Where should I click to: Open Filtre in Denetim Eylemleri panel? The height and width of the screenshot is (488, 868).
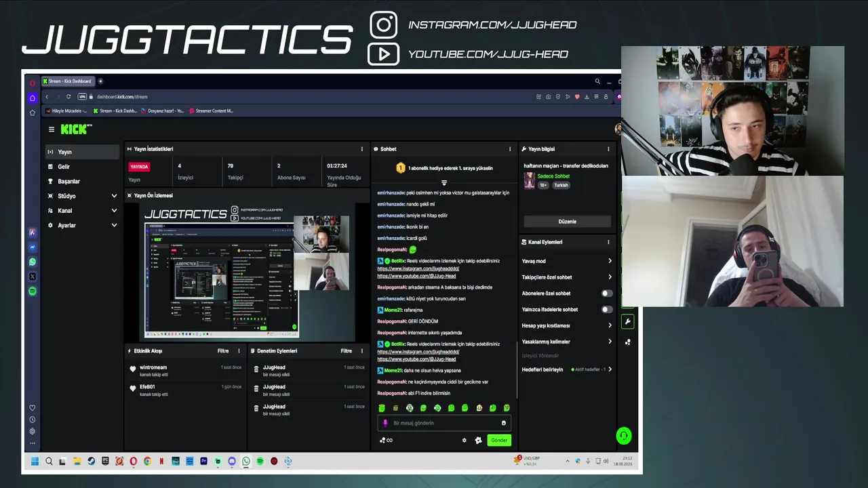(347, 351)
